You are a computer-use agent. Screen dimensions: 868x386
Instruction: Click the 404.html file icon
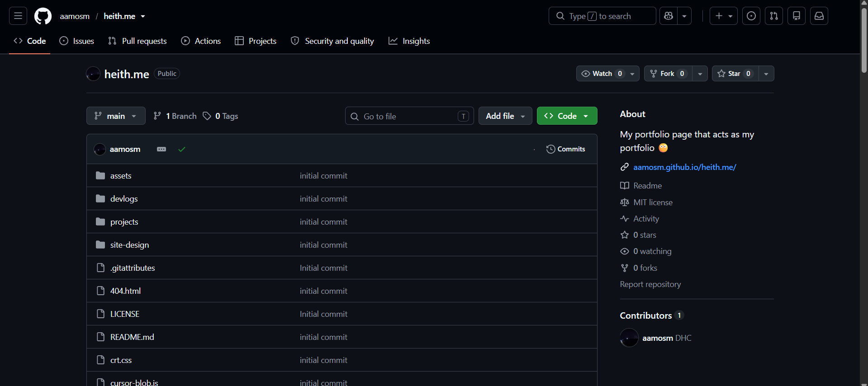(x=100, y=291)
